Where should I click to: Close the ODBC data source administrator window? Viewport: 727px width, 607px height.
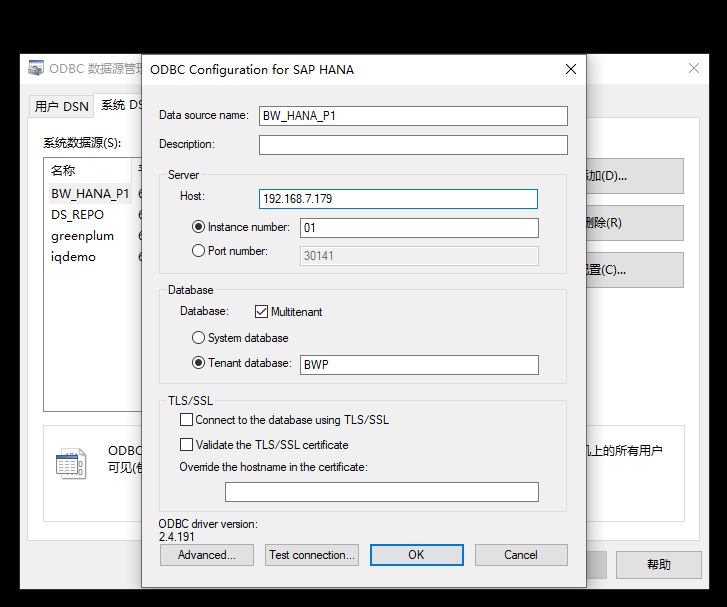[x=694, y=68]
